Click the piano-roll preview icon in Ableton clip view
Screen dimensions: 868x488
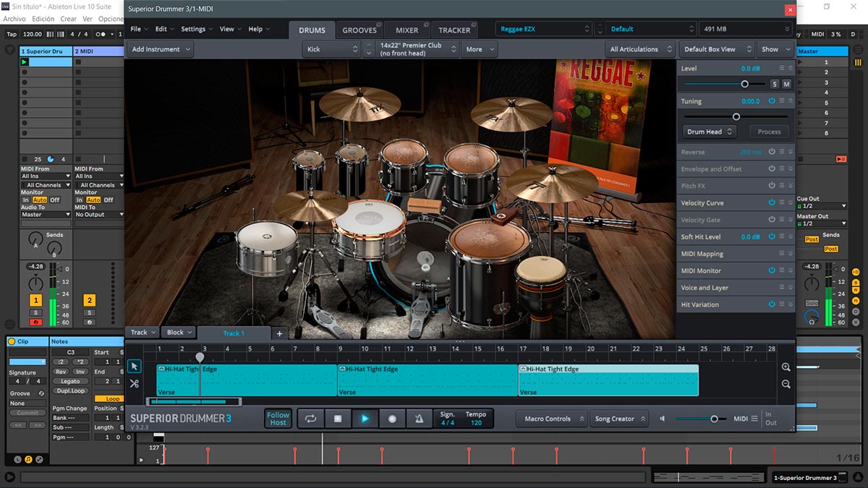tap(29, 459)
